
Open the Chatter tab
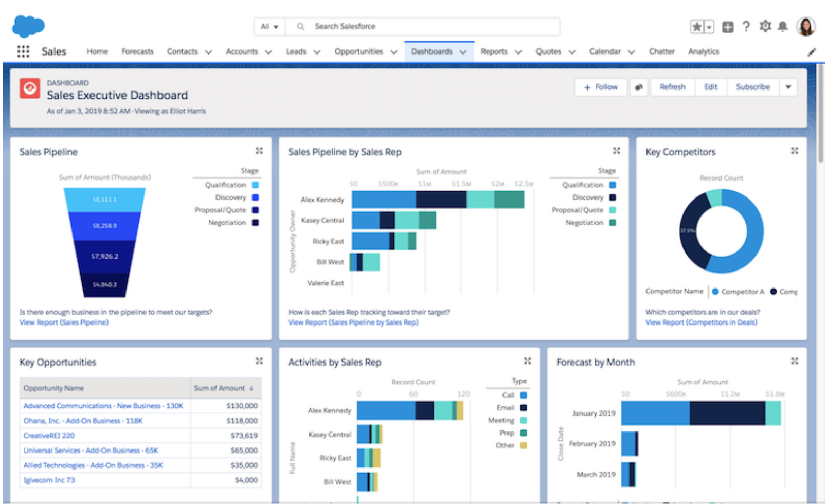662,51
